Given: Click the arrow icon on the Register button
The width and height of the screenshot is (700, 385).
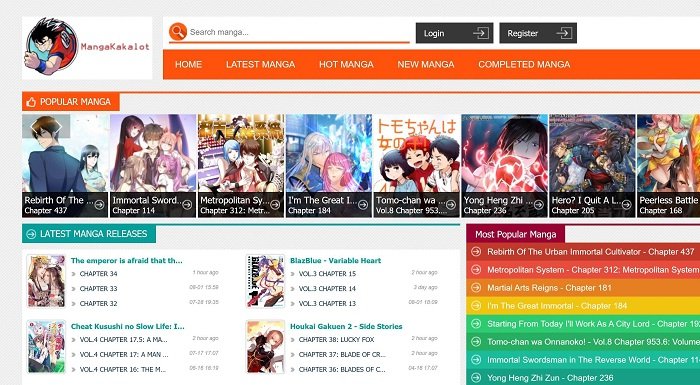Looking at the screenshot, I should (564, 33).
